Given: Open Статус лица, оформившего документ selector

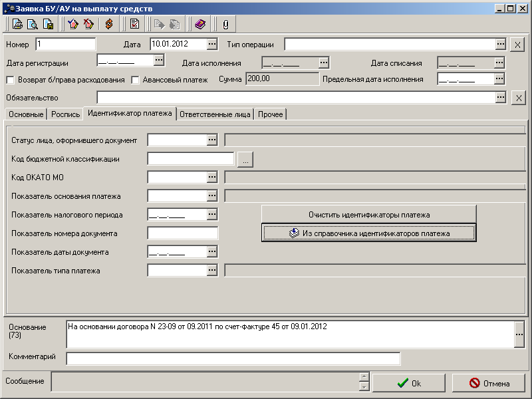Looking at the screenshot, I should point(211,140).
